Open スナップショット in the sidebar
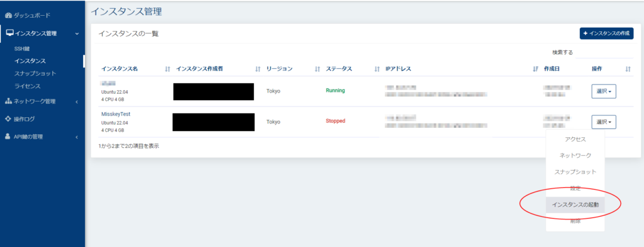Image resolution: width=644 pixels, height=247 pixels. (x=35, y=73)
